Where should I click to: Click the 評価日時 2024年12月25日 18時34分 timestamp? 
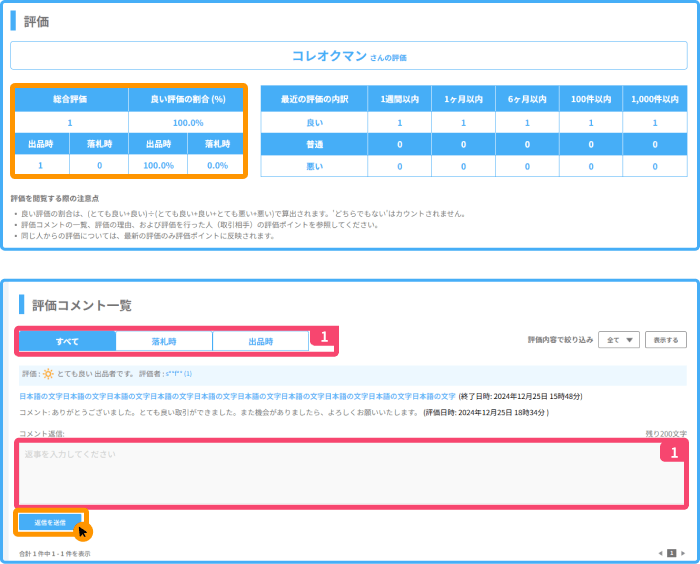coord(486,413)
